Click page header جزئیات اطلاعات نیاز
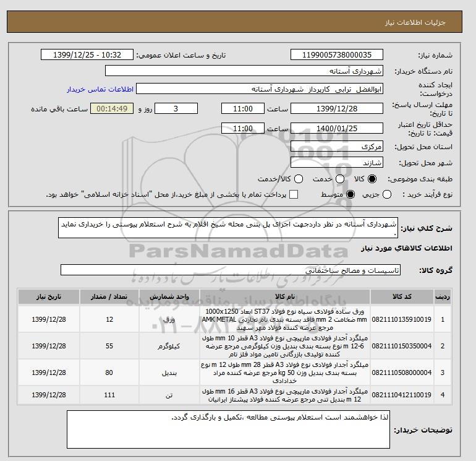Screen dimensions: 476x461 point(415,22)
